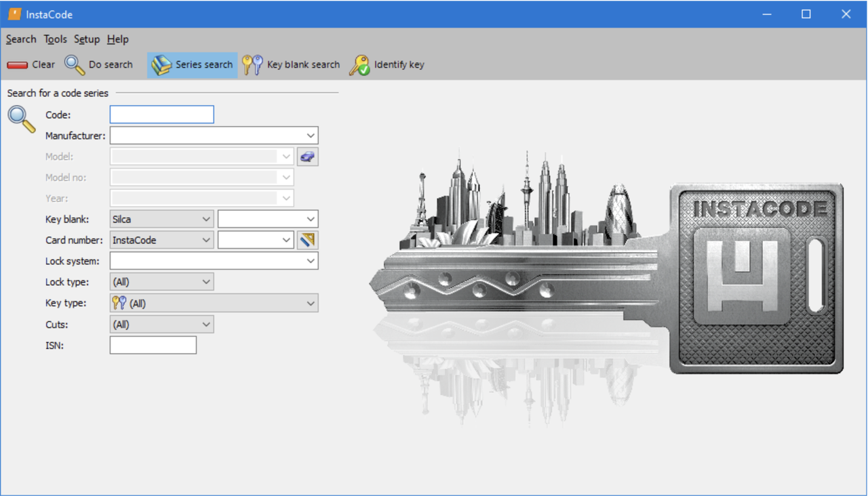
Task: Open the Setup menu
Action: (87, 39)
